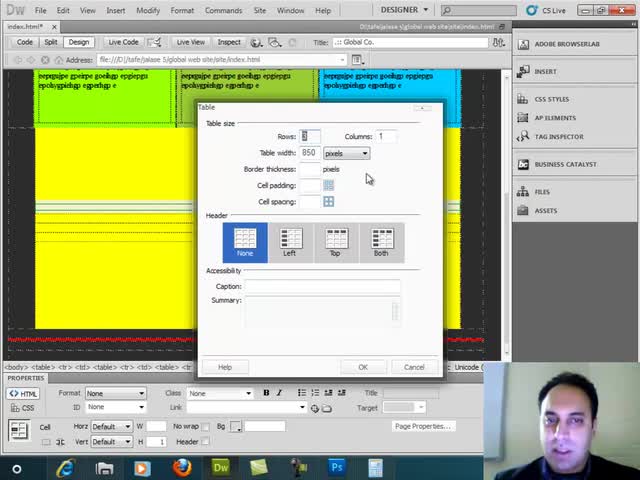Click the Rows input field
This screenshot has height=480, width=640.
(310, 136)
